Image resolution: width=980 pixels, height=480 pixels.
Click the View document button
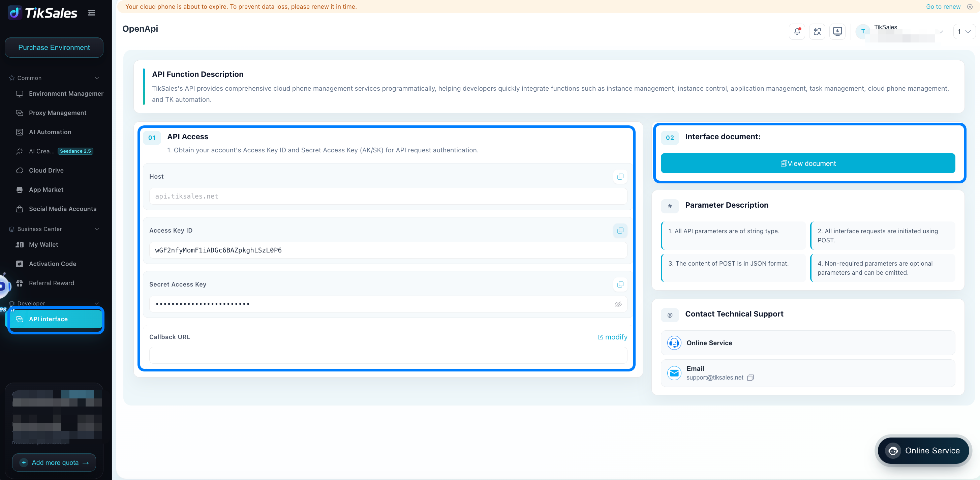click(x=808, y=163)
